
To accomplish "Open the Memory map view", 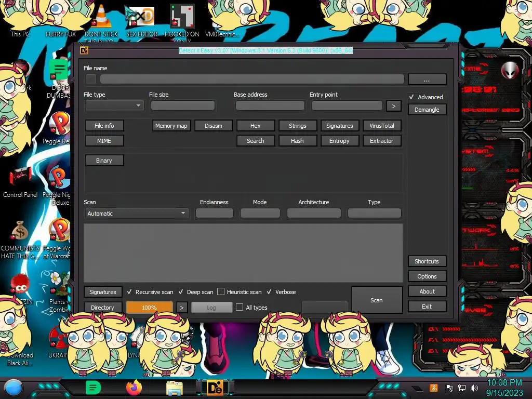I will pyautogui.click(x=171, y=126).
